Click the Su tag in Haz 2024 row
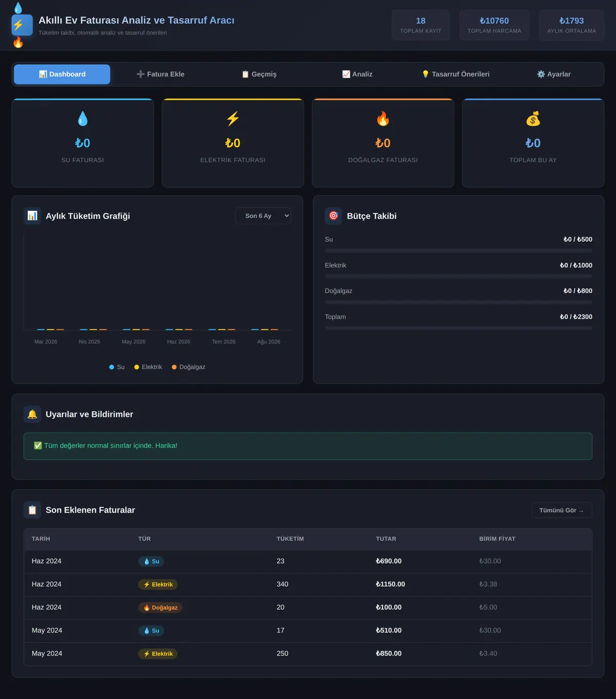The height and width of the screenshot is (699, 616). [151, 561]
